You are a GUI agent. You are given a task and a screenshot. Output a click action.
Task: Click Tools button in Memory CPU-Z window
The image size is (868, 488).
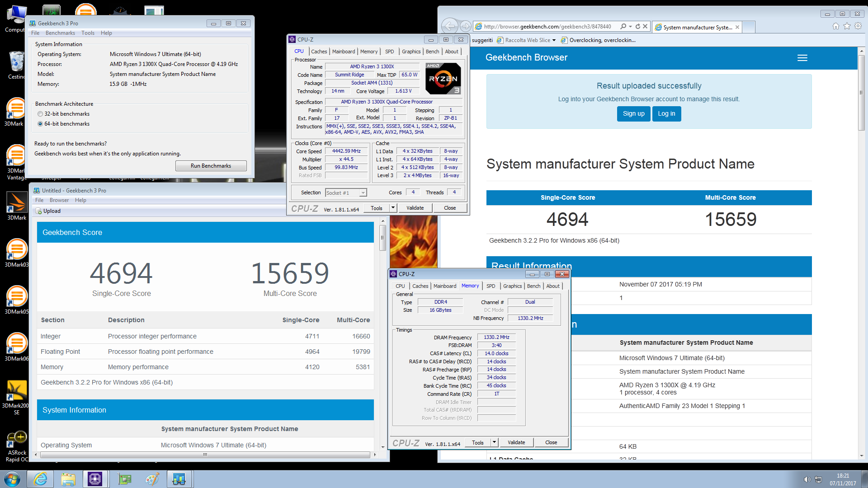(478, 442)
